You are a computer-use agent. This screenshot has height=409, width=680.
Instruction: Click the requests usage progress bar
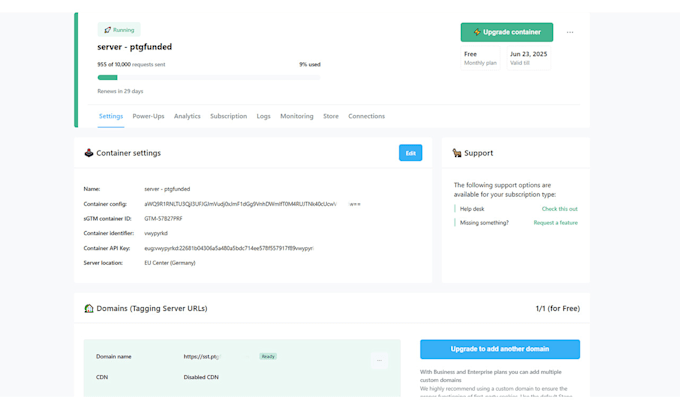point(209,78)
